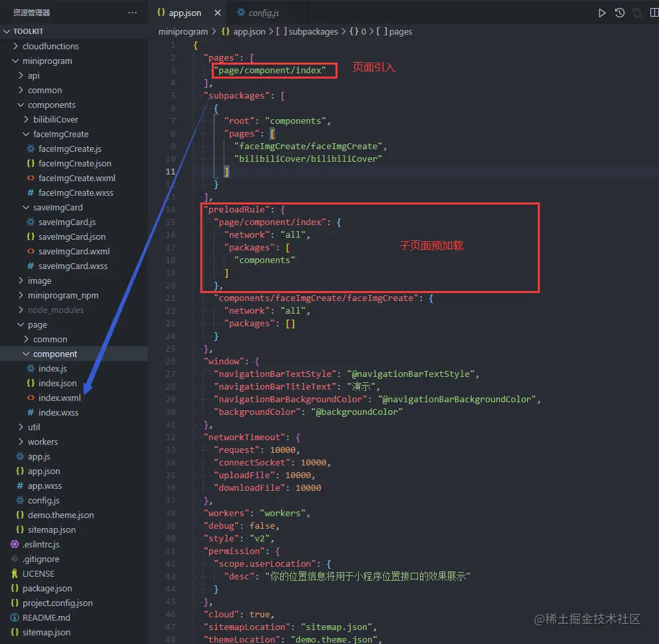The image size is (659, 644).
Task: Open faceImgCreate.json file
Action: pyautogui.click(x=74, y=164)
